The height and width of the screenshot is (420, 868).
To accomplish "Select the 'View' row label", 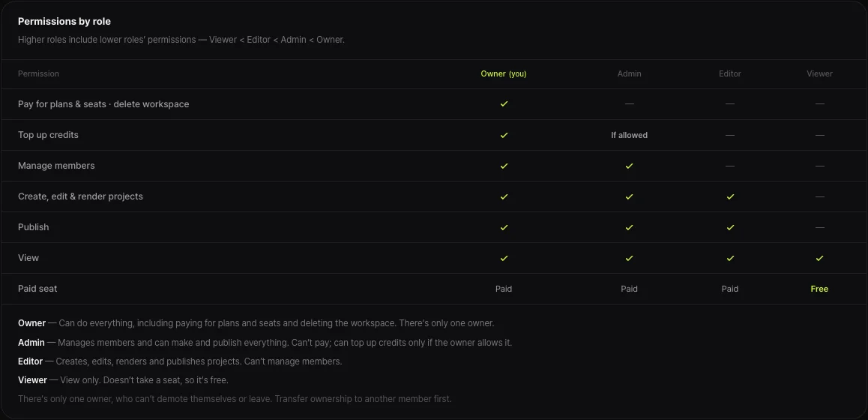I will click(x=28, y=258).
